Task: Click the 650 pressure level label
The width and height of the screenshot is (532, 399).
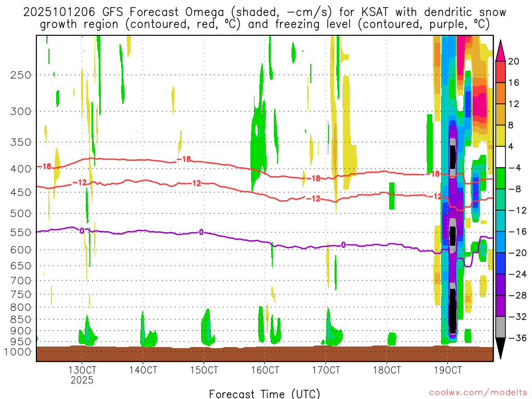Action: [x=20, y=265]
